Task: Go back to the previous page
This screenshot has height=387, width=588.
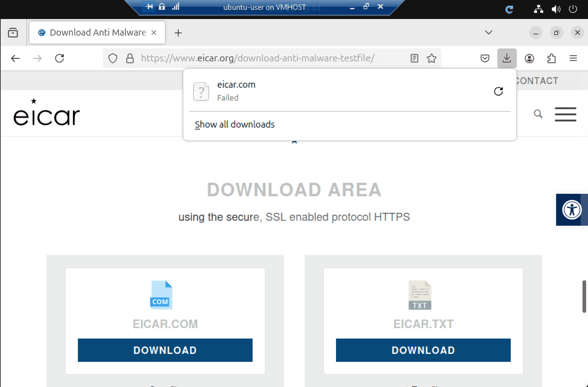Action: coord(15,58)
